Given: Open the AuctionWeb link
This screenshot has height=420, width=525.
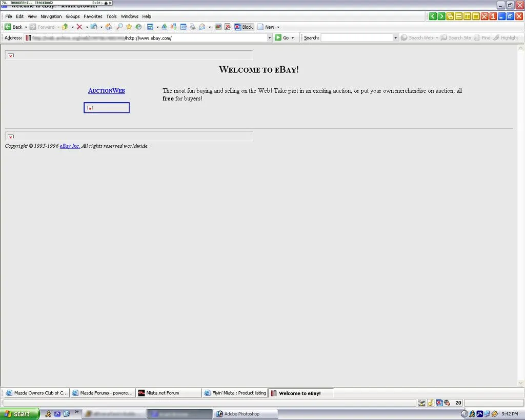Looking at the screenshot, I should (x=106, y=91).
